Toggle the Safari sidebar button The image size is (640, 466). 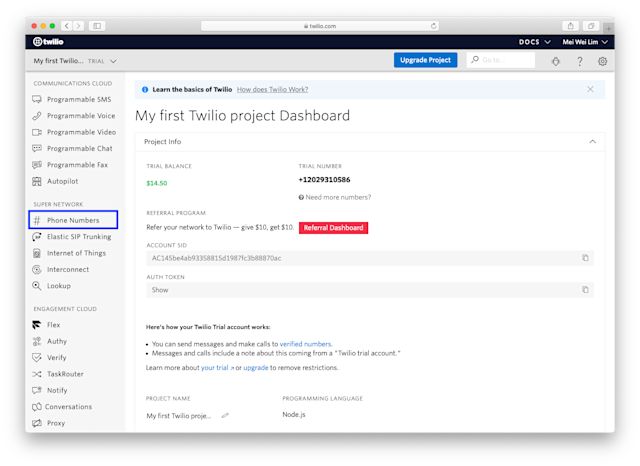point(97,26)
